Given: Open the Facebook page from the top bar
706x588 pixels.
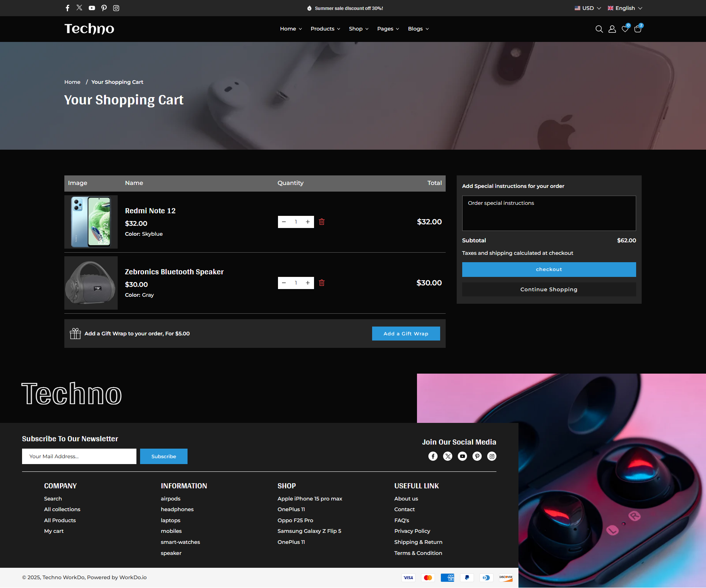Looking at the screenshot, I should [67, 8].
